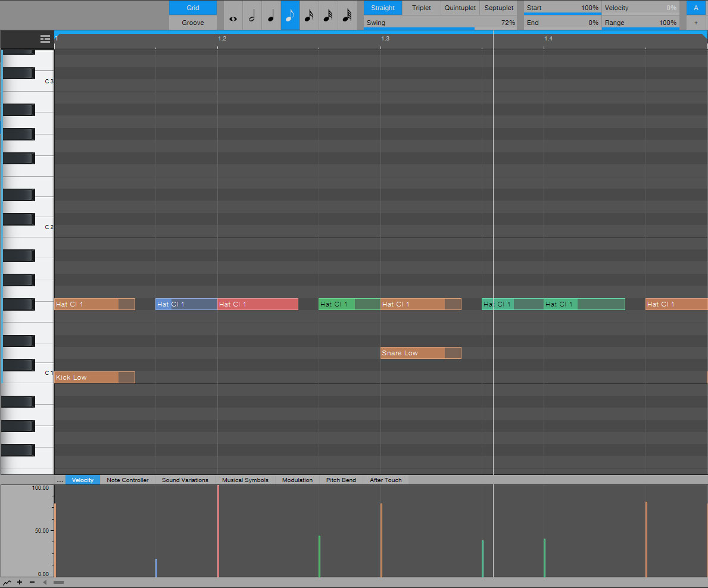Open the Musical Symbols tab
The image size is (708, 588).
click(x=245, y=480)
